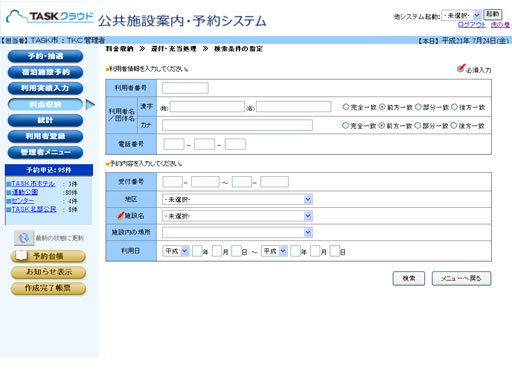This screenshot has width=512, height=384.
Task: Click the 利用者番号 input field
Action: coord(185,88)
